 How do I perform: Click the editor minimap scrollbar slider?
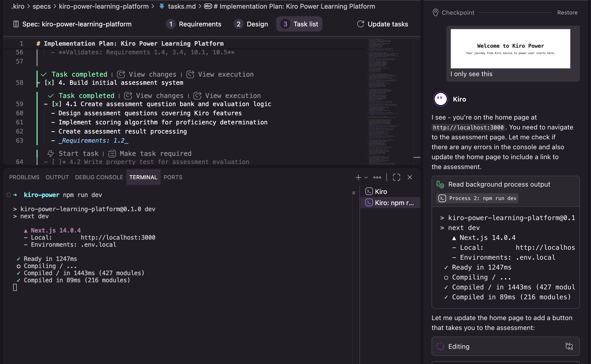417,157
